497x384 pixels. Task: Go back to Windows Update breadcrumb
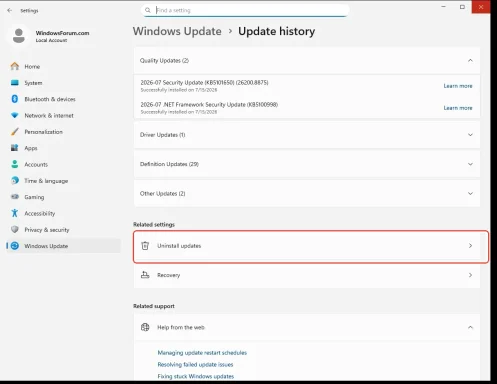click(177, 31)
